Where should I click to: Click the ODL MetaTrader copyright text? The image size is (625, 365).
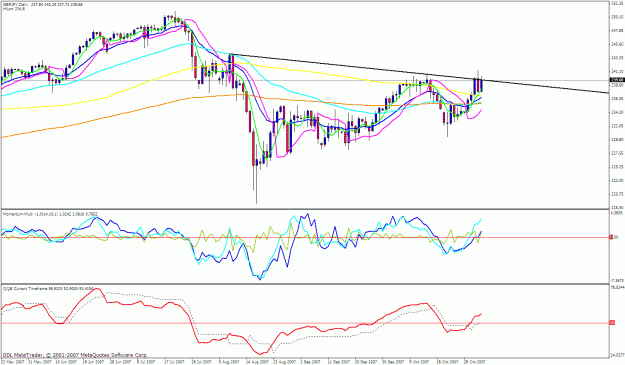pos(75,355)
